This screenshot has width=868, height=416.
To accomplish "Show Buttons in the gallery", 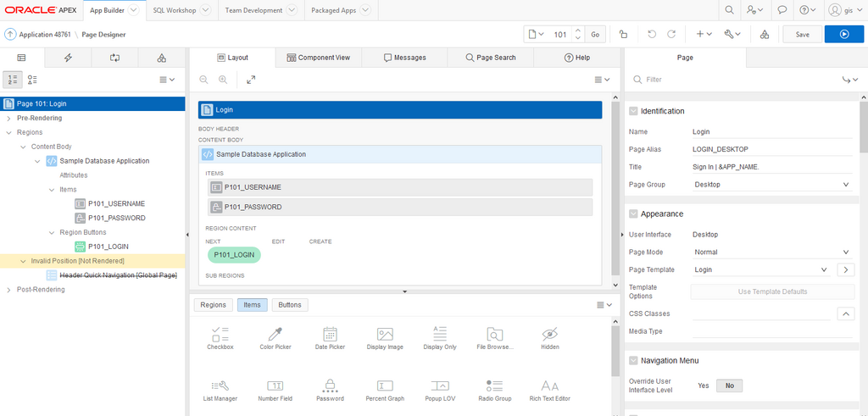I will [290, 305].
